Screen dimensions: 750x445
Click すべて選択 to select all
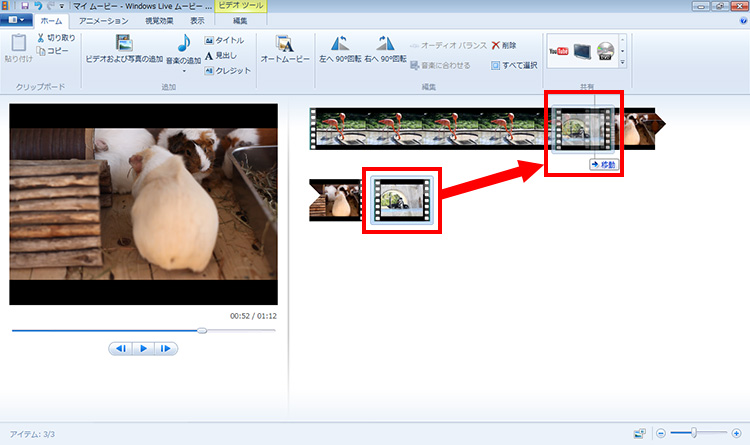tap(514, 65)
